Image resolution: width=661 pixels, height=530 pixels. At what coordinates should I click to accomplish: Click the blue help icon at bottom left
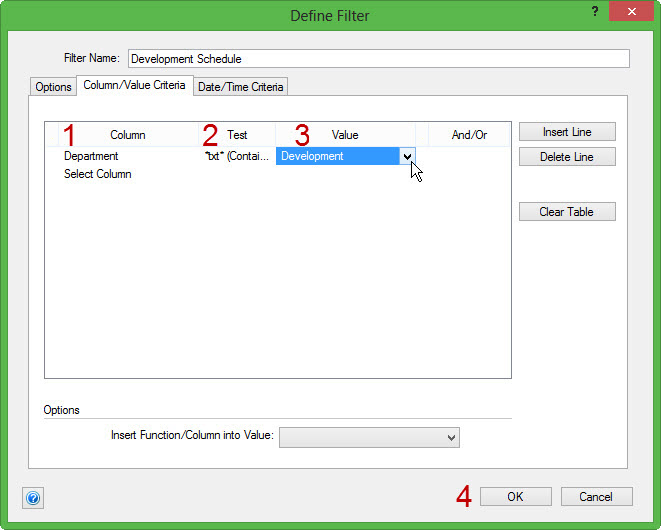pyautogui.click(x=32, y=497)
